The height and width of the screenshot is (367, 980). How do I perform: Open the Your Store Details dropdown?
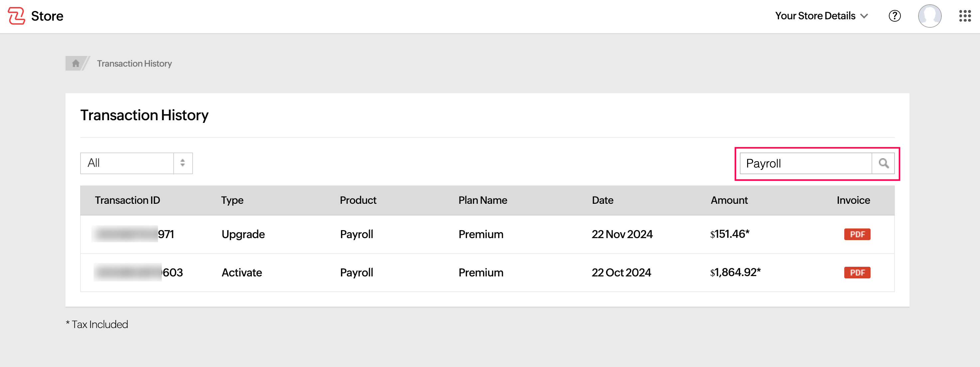pyautogui.click(x=821, y=16)
